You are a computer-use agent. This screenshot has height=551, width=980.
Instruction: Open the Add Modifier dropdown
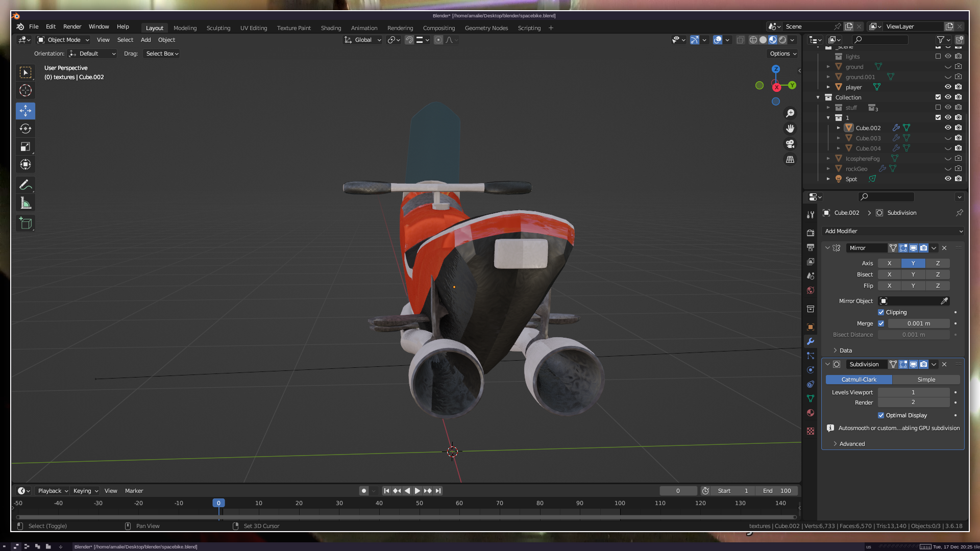tap(893, 231)
